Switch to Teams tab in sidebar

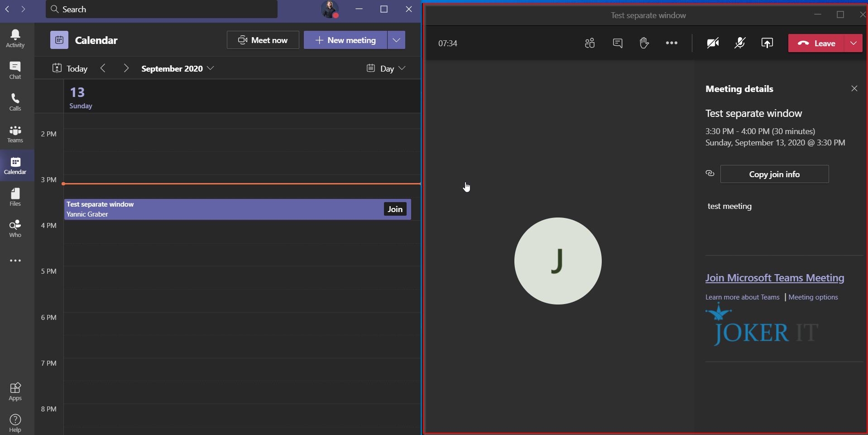click(x=15, y=134)
